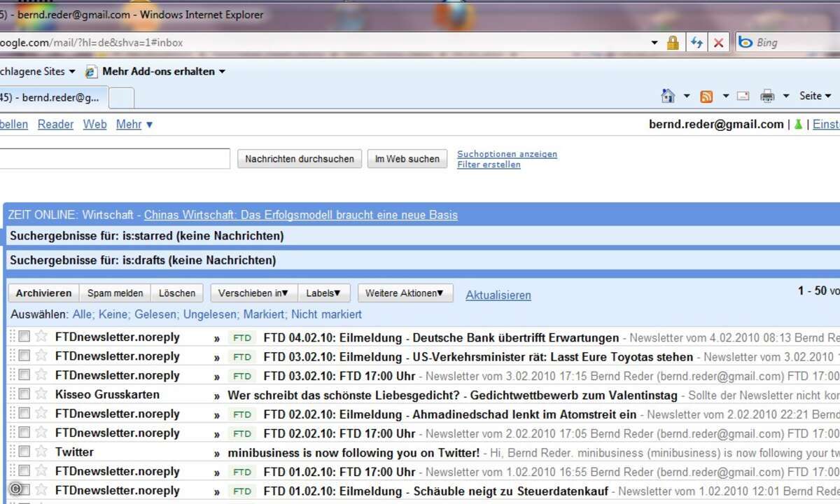This screenshot has height=504, width=840.
Task: Open Suchoptionen anzeigen link
Action: (507, 154)
